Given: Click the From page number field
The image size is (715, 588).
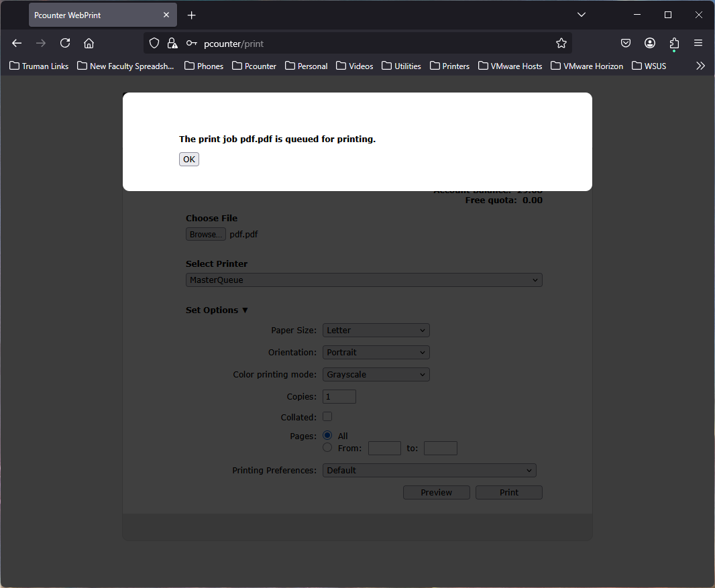Looking at the screenshot, I should pos(384,449).
